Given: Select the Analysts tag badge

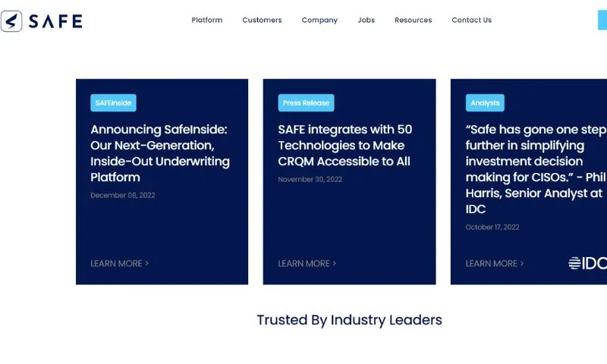Looking at the screenshot, I should pyautogui.click(x=485, y=103).
